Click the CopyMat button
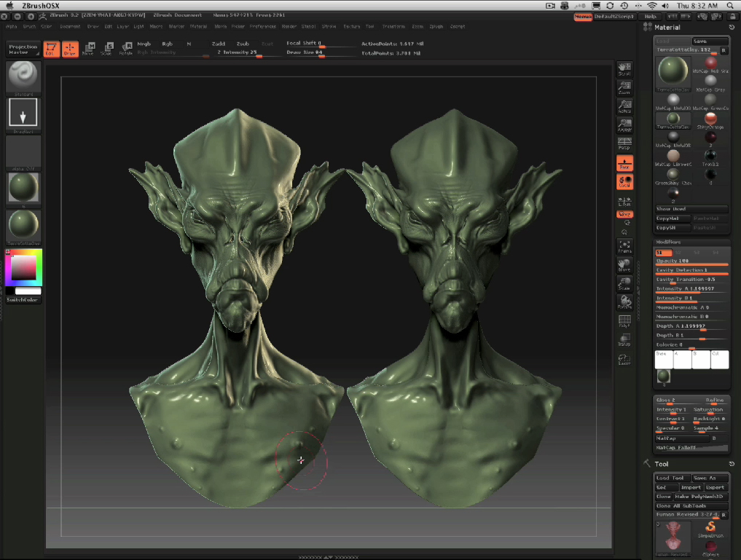 point(673,218)
